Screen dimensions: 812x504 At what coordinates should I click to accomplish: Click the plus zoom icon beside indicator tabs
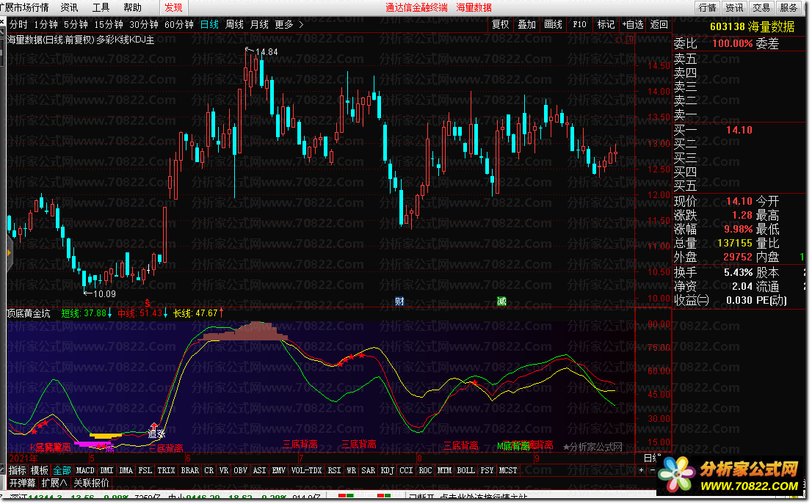point(641,470)
